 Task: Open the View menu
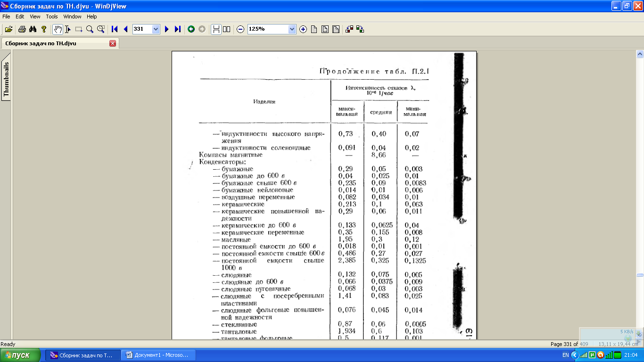[35, 16]
